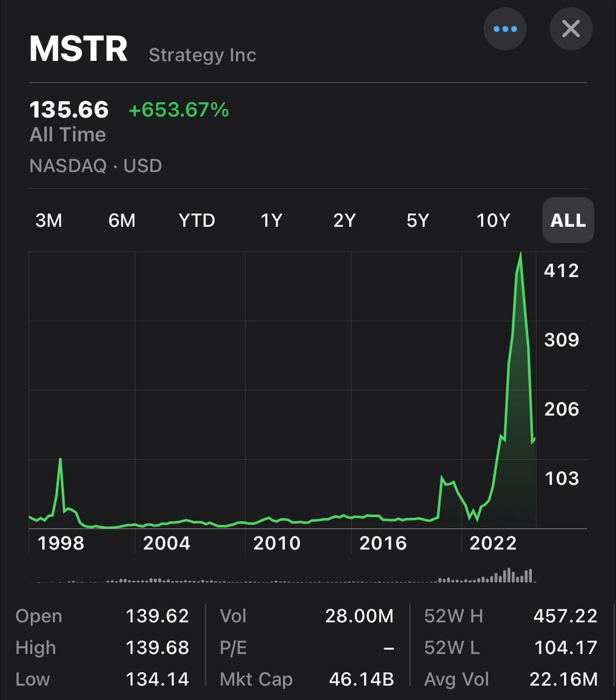Tap the 1998 year axis label

(61, 543)
